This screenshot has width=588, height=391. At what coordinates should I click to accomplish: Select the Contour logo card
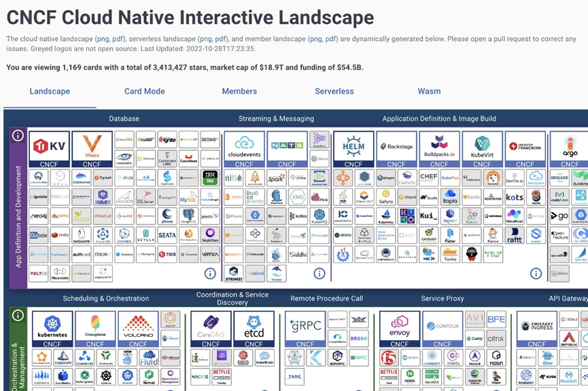tap(443, 329)
